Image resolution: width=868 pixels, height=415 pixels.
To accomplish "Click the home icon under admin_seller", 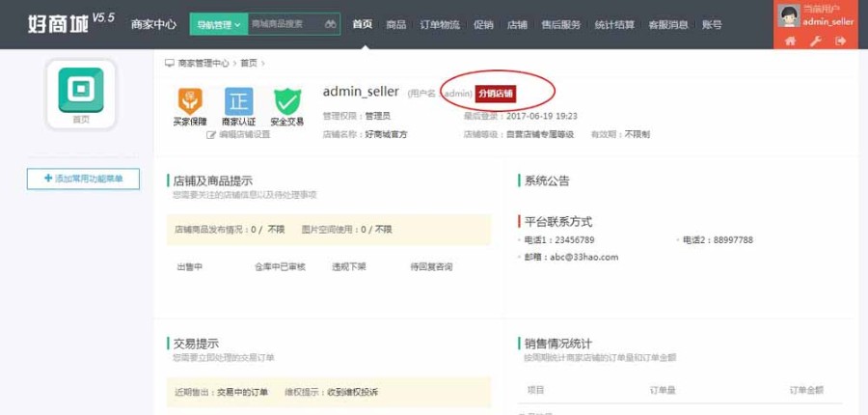I will 791,41.
